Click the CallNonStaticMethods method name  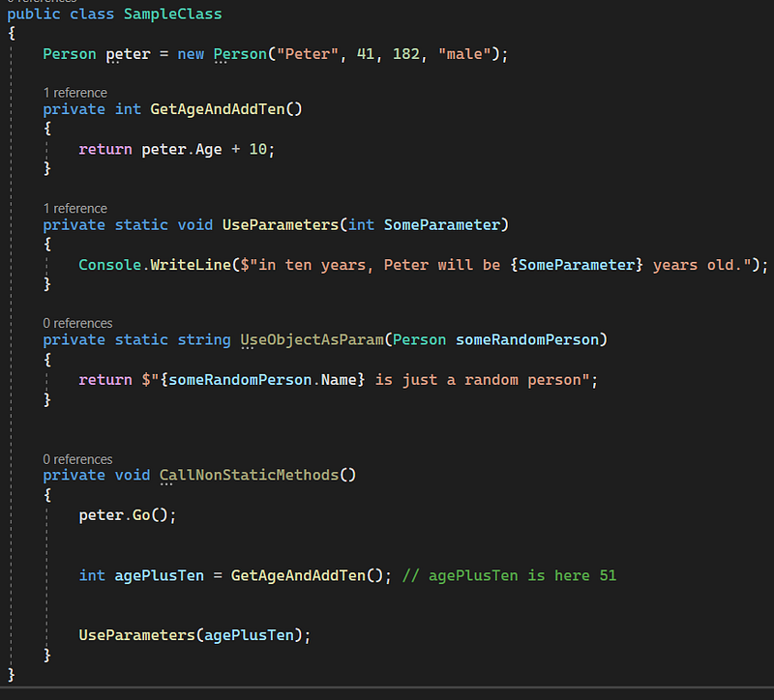(249, 475)
